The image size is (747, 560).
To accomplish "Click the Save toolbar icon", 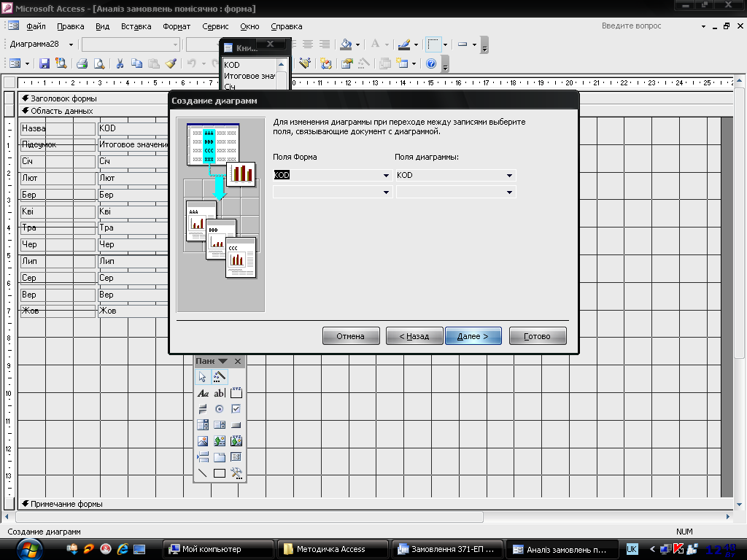I will (44, 63).
